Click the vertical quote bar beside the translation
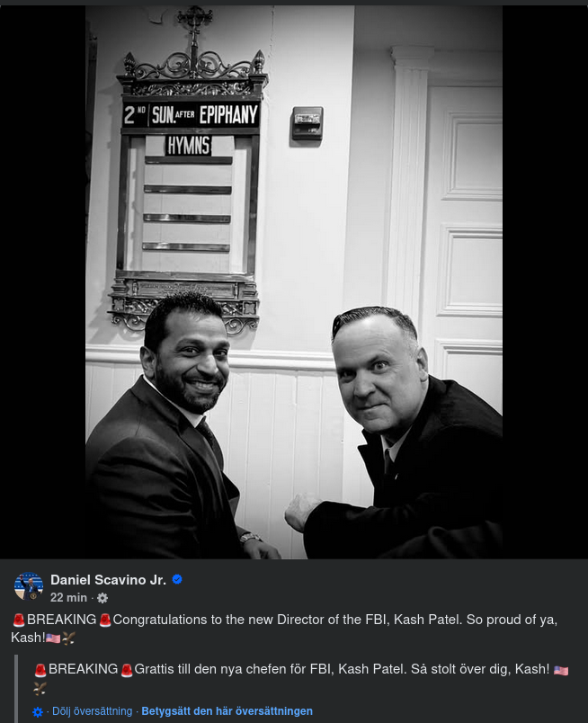 pyautogui.click(x=16, y=689)
